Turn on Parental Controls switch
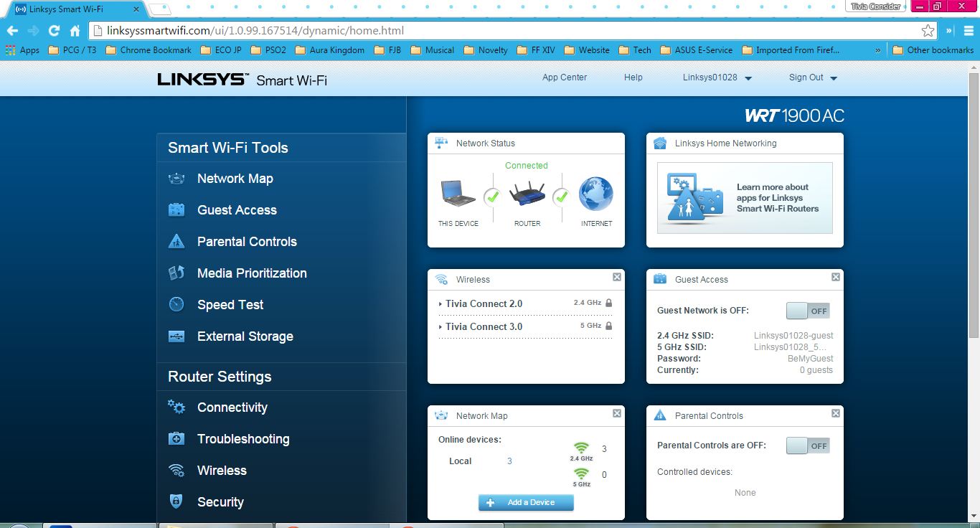 click(808, 445)
